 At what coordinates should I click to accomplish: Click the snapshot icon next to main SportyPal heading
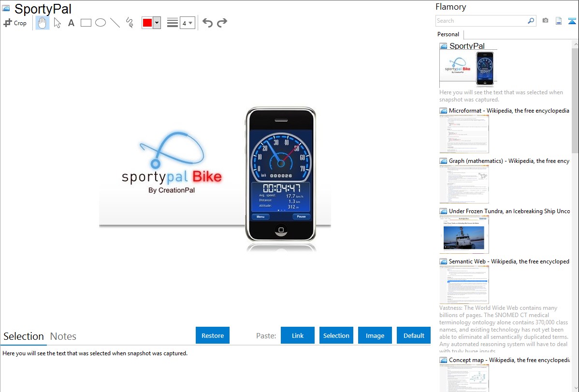click(6, 9)
